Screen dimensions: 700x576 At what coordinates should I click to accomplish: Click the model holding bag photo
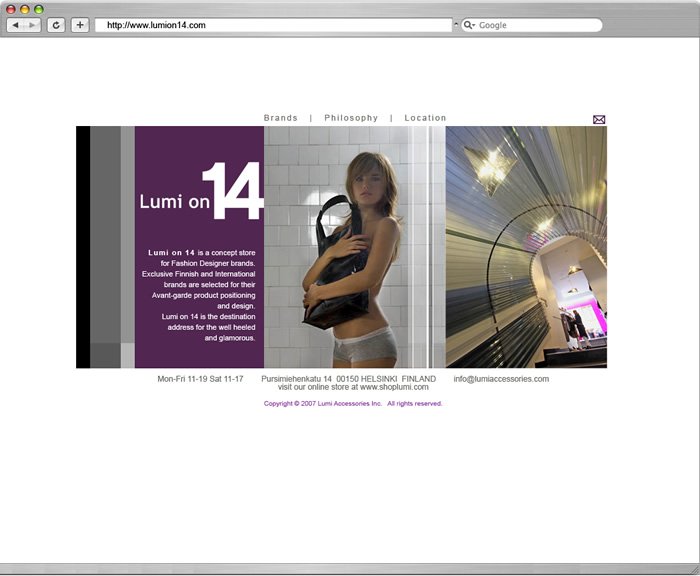355,247
